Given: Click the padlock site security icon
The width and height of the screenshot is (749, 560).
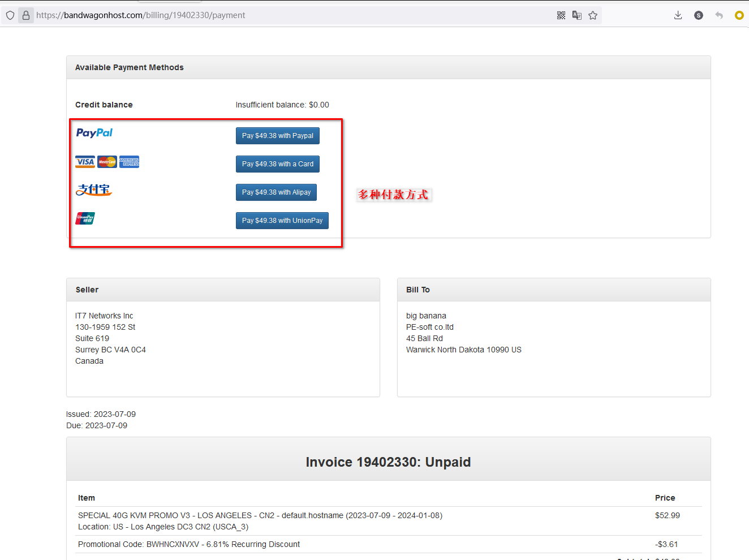Looking at the screenshot, I should 25,15.
